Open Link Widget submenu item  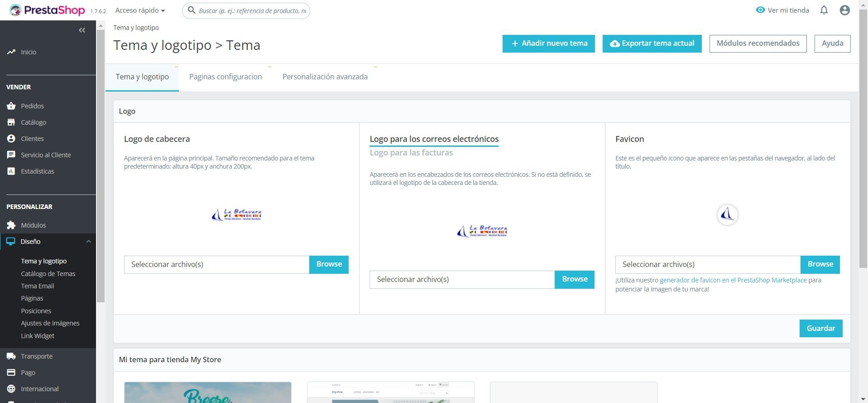[38, 336]
